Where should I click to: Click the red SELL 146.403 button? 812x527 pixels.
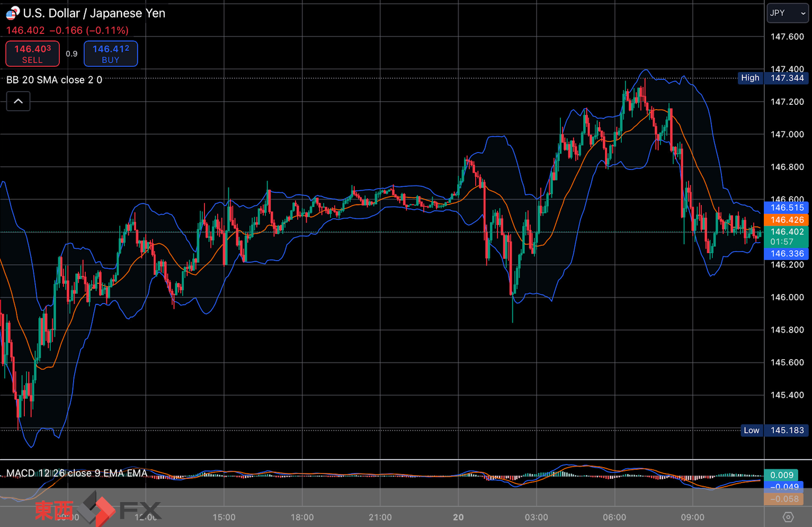tap(32, 53)
